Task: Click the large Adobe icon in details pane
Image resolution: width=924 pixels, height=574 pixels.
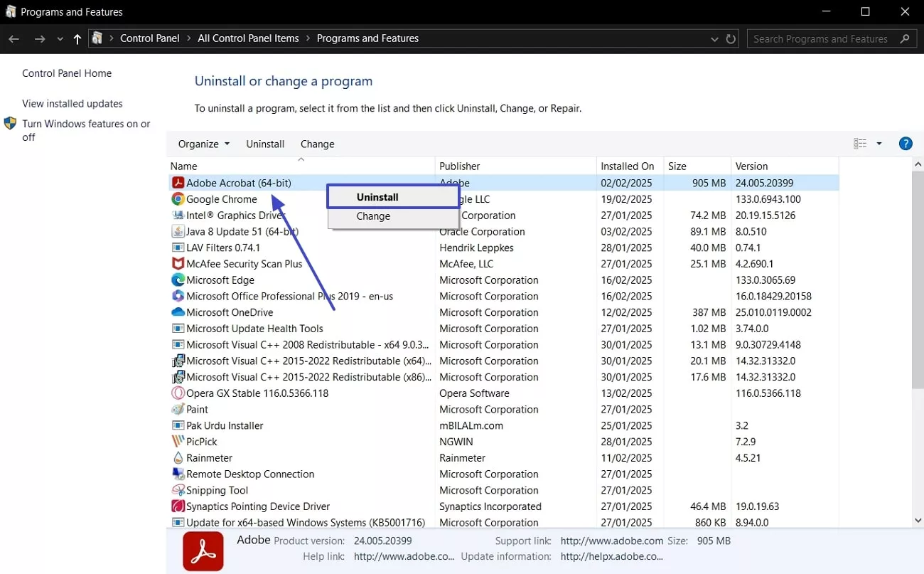Action: coord(203,552)
